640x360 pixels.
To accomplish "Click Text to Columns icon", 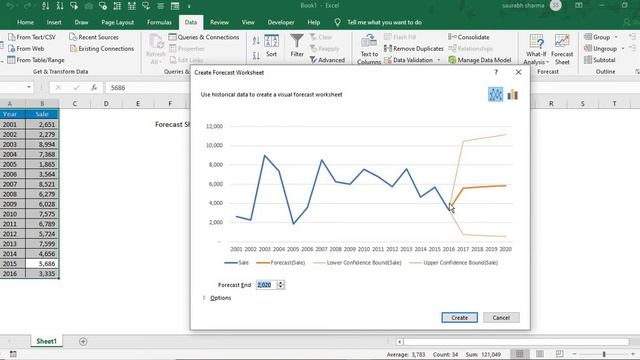I will point(369,49).
